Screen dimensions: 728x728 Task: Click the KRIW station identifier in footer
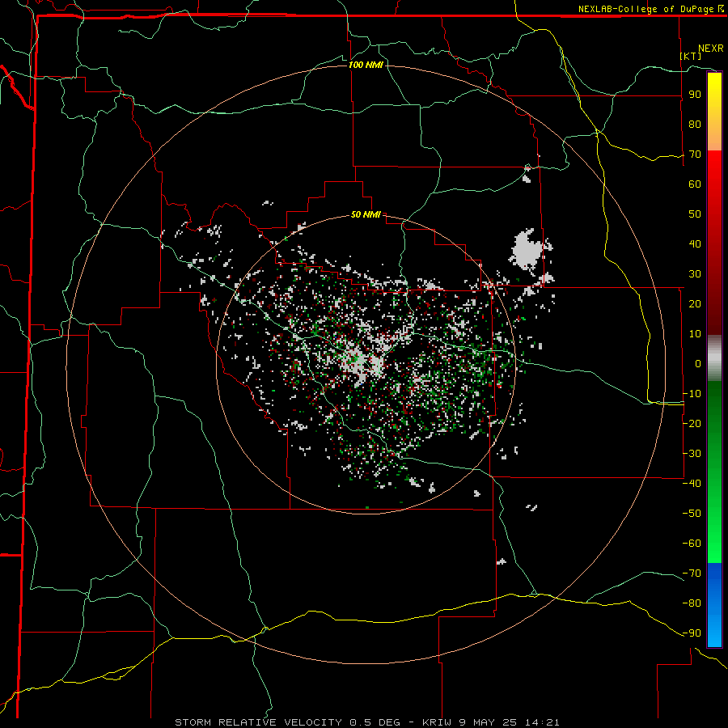tap(437, 722)
